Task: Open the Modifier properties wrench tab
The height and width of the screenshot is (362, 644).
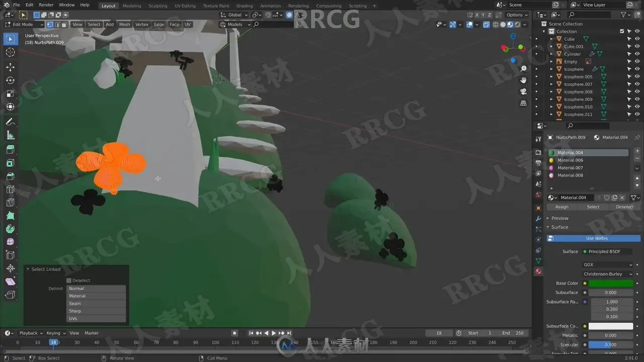Action: pos(538,219)
